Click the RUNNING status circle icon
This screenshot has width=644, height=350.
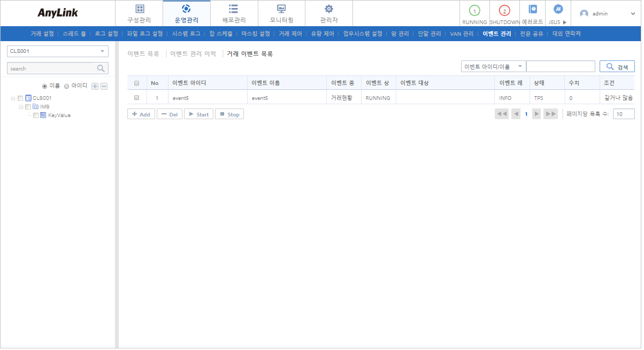click(474, 11)
